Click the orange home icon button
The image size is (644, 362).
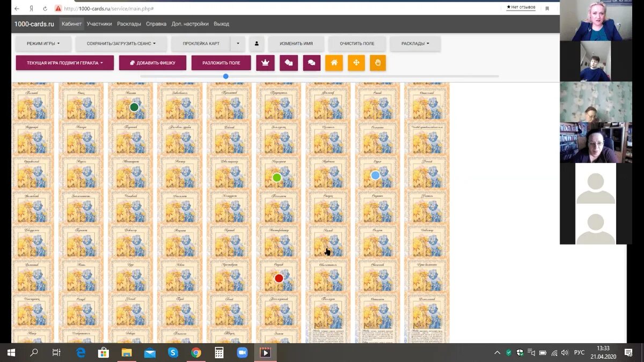[x=334, y=63]
